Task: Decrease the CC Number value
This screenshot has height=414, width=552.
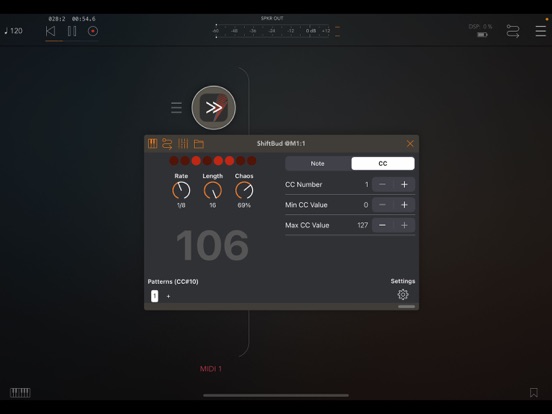Action: click(x=382, y=184)
